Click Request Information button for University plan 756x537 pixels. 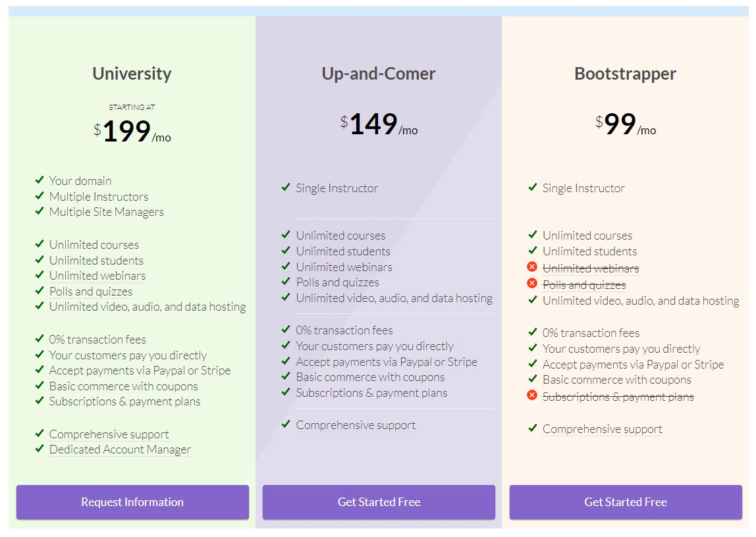[x=132, y=502]
